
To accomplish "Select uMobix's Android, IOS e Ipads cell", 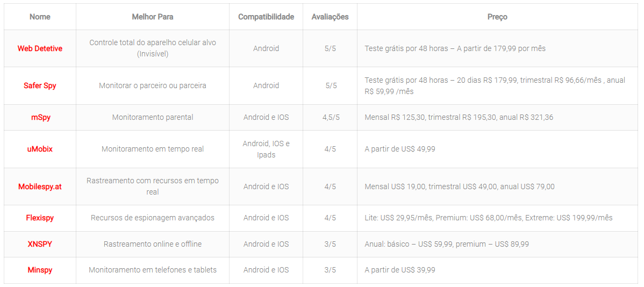I will tap(266, 149).
